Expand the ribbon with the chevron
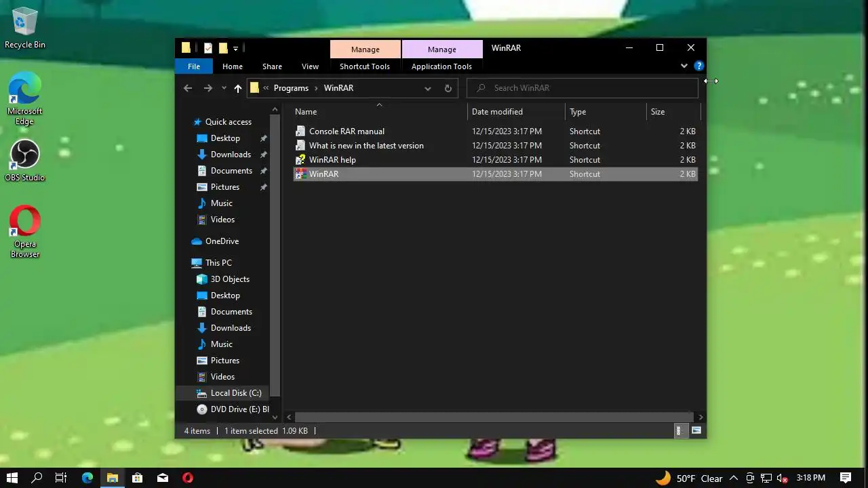The image size is (868, 488). coord(684,66)
